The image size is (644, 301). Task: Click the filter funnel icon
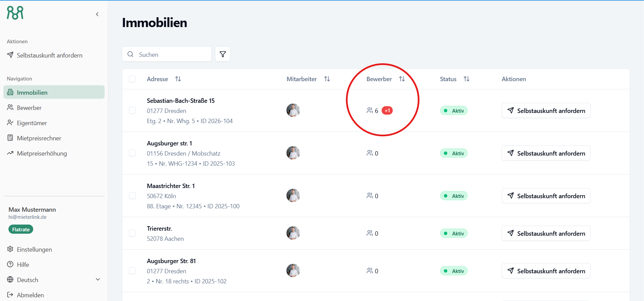[x=223, y=54]
